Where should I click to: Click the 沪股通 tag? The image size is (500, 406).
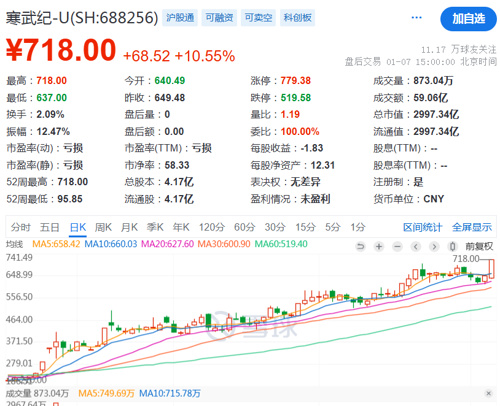click(180, 18)
